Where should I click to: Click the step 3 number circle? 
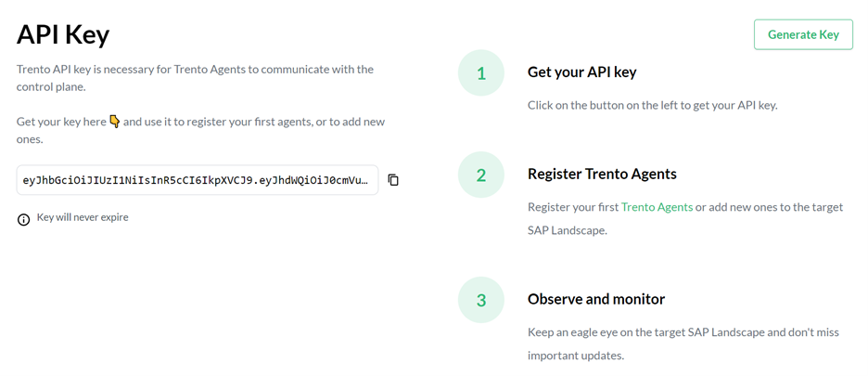(x=480, y=300)
